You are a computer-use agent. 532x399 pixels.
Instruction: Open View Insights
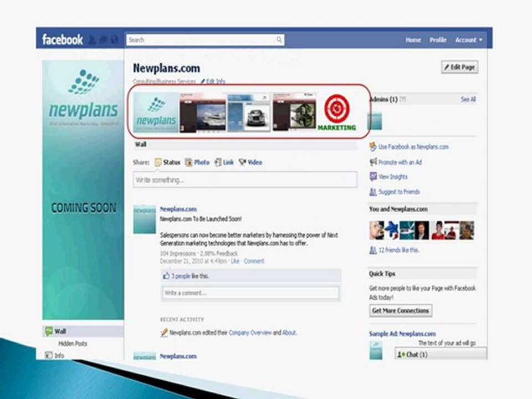click(393, 177)
